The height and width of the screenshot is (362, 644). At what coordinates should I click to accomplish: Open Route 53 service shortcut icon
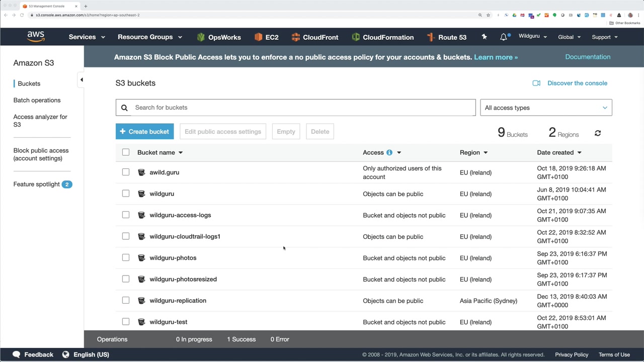[431, 37]
